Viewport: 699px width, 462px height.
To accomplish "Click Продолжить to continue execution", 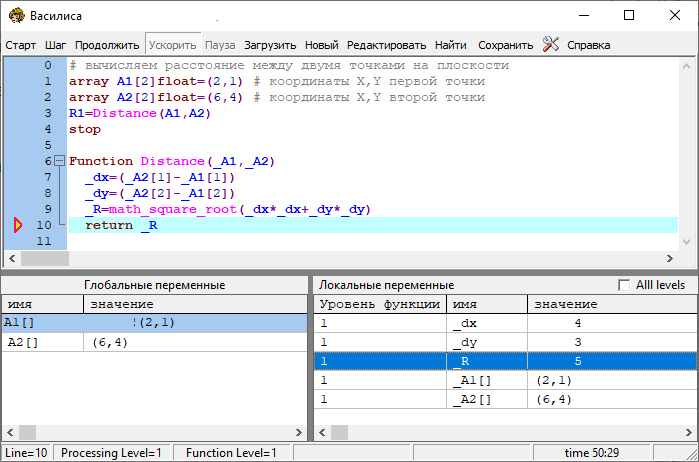I will [x=107, y=45].
